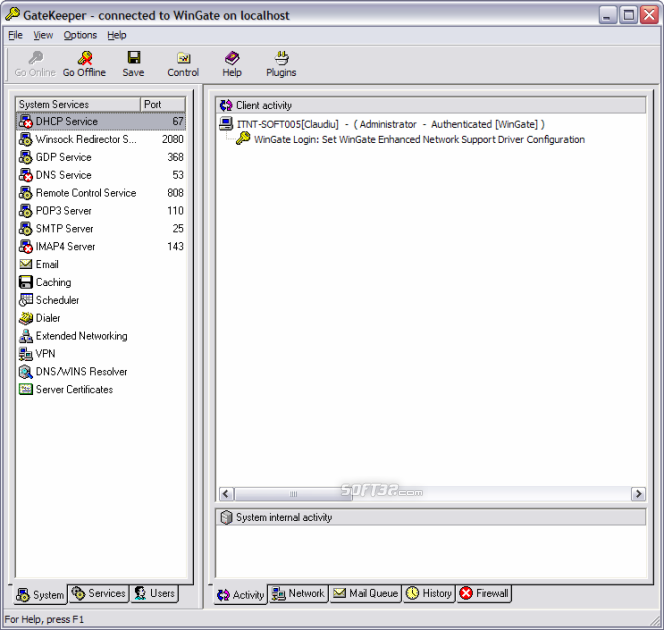This screenshot has width=664, height=630.
Task: Switch to the Firewall tab
Action: click(x=484, y=593)
